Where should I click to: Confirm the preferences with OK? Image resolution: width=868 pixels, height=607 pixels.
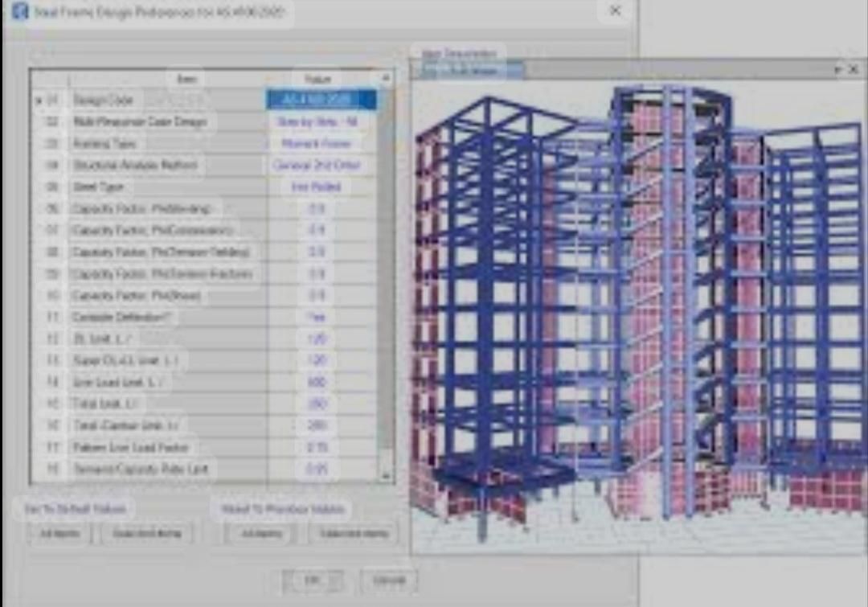click(x=313, y=580)
